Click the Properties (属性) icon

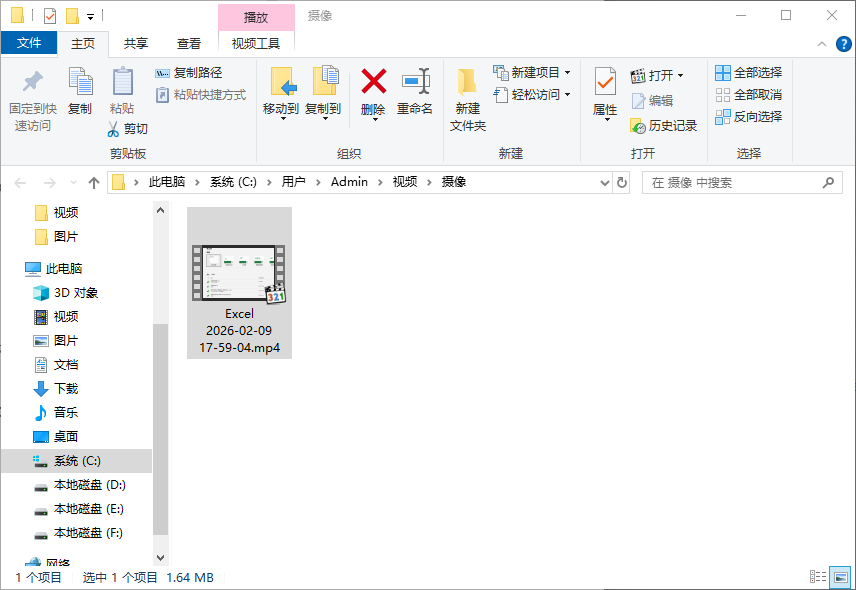coord(605,82)
